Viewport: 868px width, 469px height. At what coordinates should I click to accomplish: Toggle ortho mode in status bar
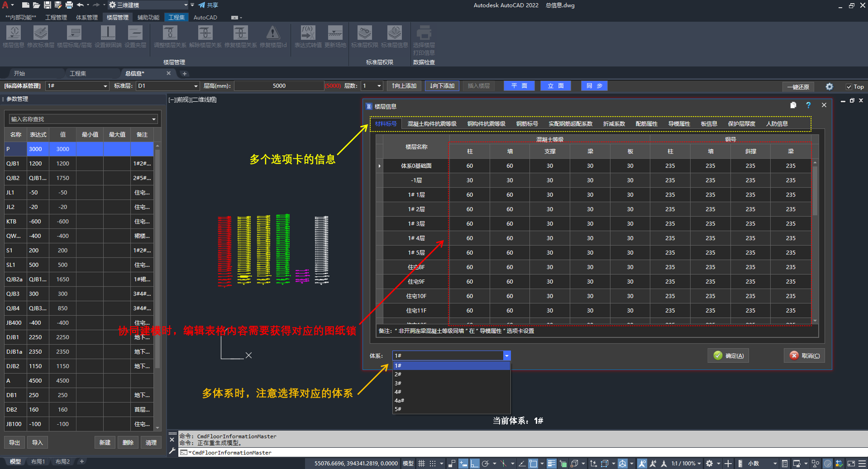click(474, 463)
